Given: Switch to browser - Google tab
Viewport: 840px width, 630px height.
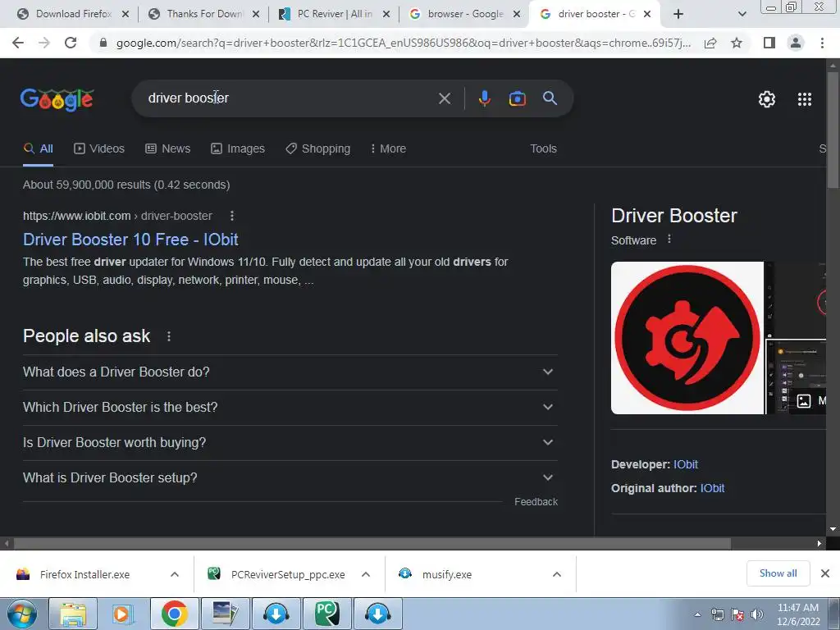Looking at the screenshot, I should (x=465, y=14).
